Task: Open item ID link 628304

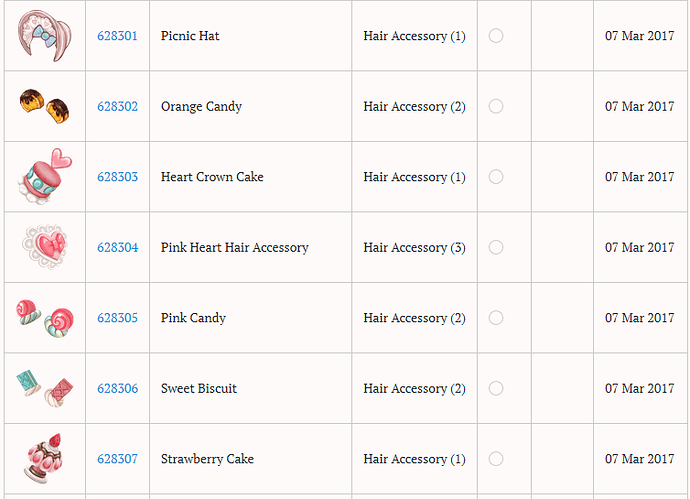Action: (117, 247)
